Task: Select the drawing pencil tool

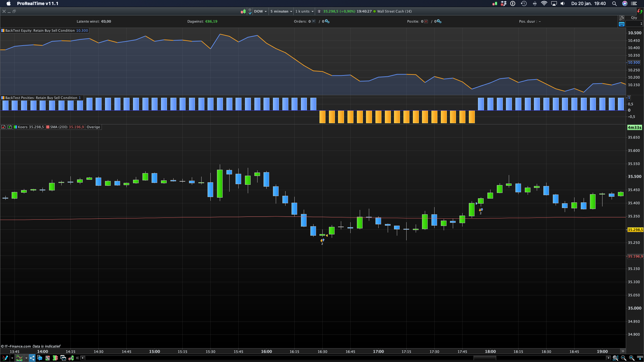Action: tap(4, 358)
